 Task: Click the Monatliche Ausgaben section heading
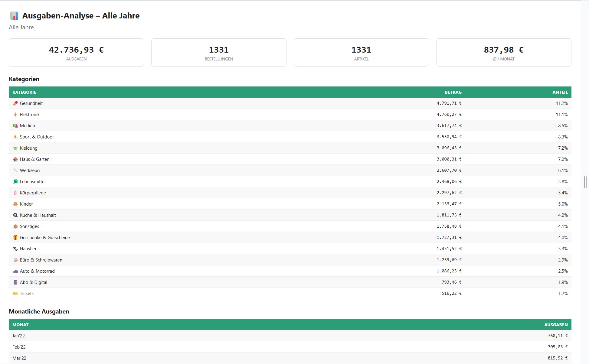click(x=39, y=311)
